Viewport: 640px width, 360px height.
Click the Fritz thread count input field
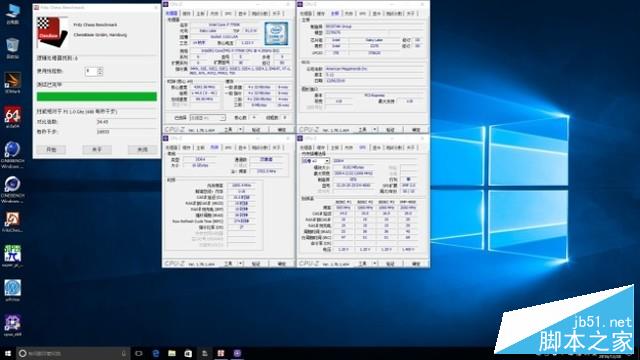click(x=91, y=71)
